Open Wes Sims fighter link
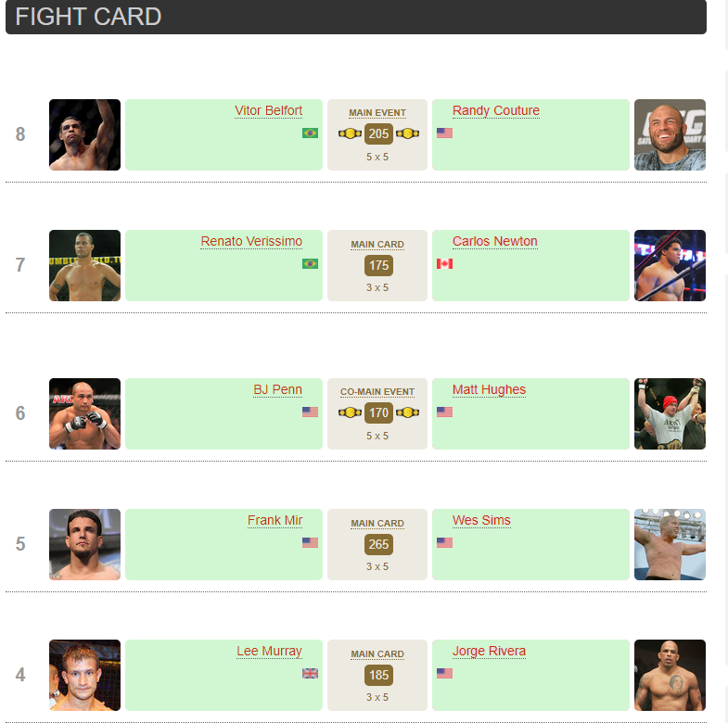Screen dimensions: 728x723 [x=481, y=521]
